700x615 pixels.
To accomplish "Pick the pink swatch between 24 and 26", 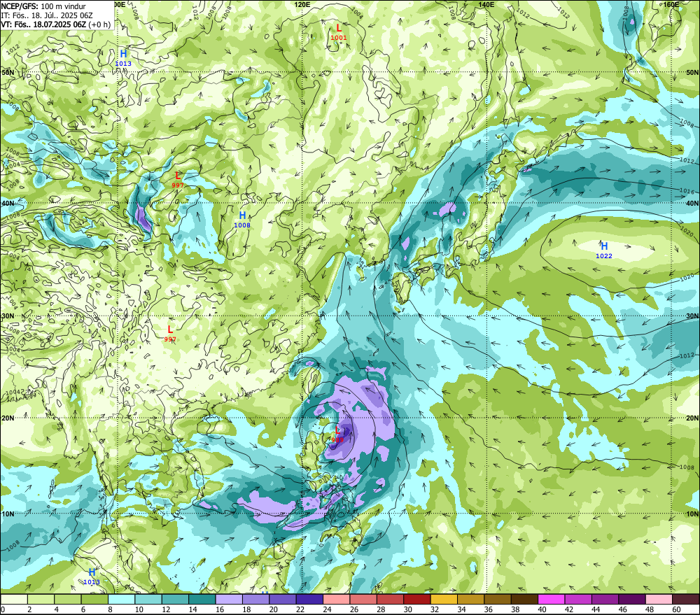I will [336, 599].
